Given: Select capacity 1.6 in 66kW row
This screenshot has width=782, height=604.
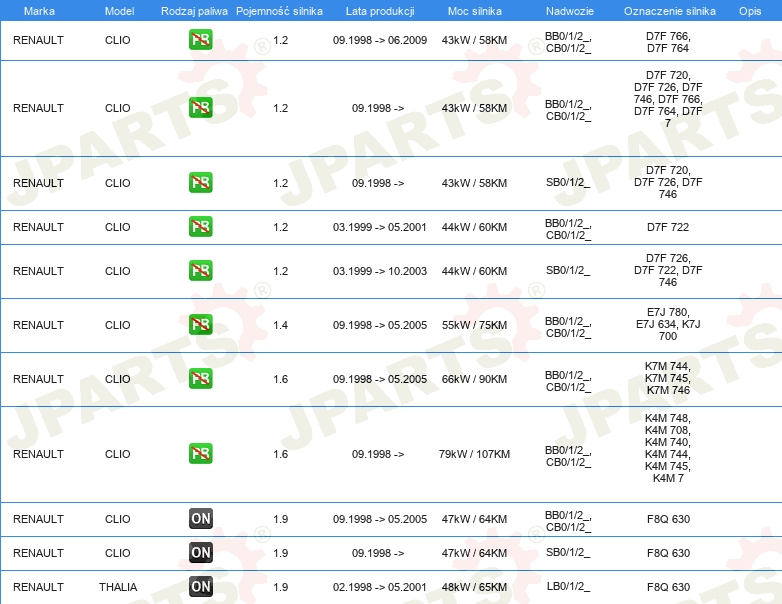Looking at the screenshot, I should pos(280,379).
